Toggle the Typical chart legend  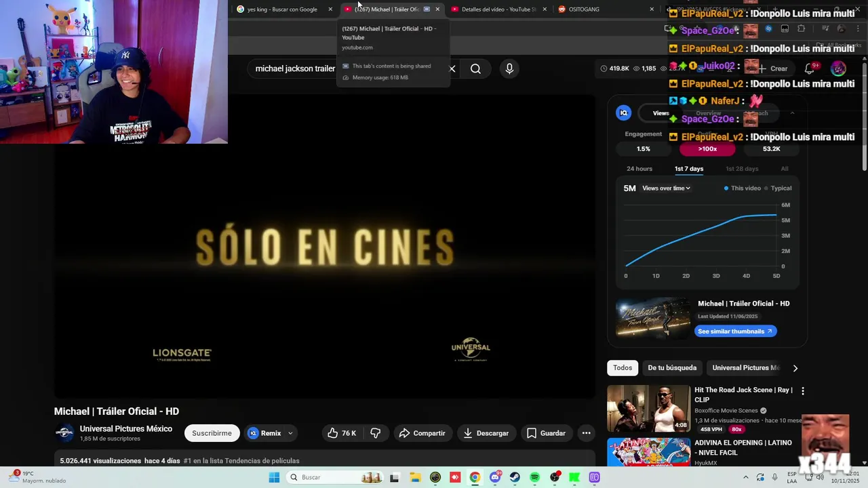(778, 188)
